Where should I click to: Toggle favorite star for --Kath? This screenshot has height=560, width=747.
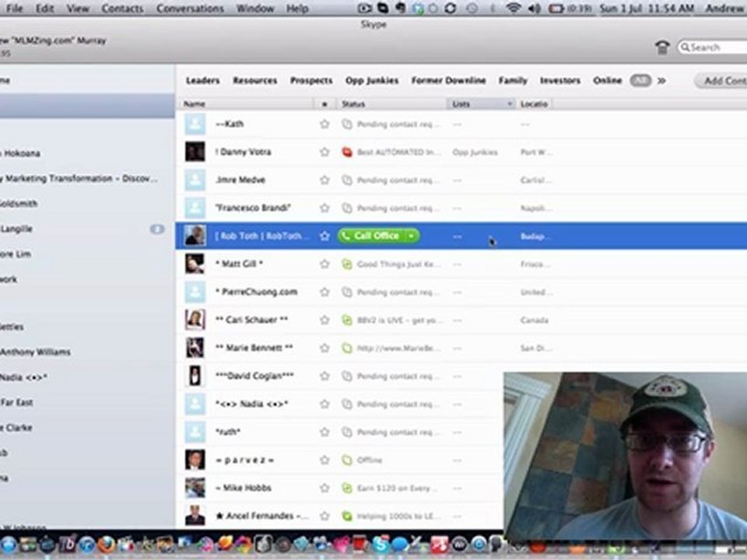click(x=324, y=124)
